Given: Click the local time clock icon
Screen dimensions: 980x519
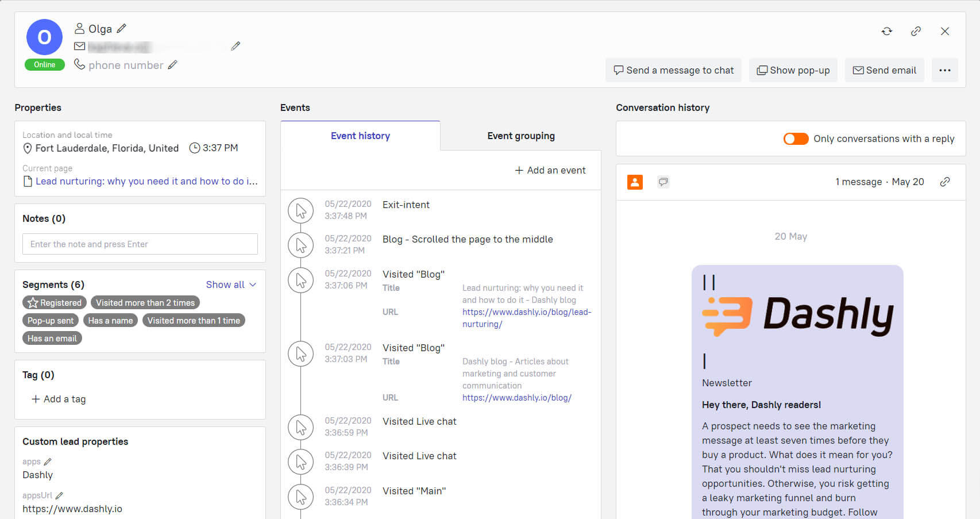Looking at the screenshot, I should pyautogui.click(x=195, y=148).
